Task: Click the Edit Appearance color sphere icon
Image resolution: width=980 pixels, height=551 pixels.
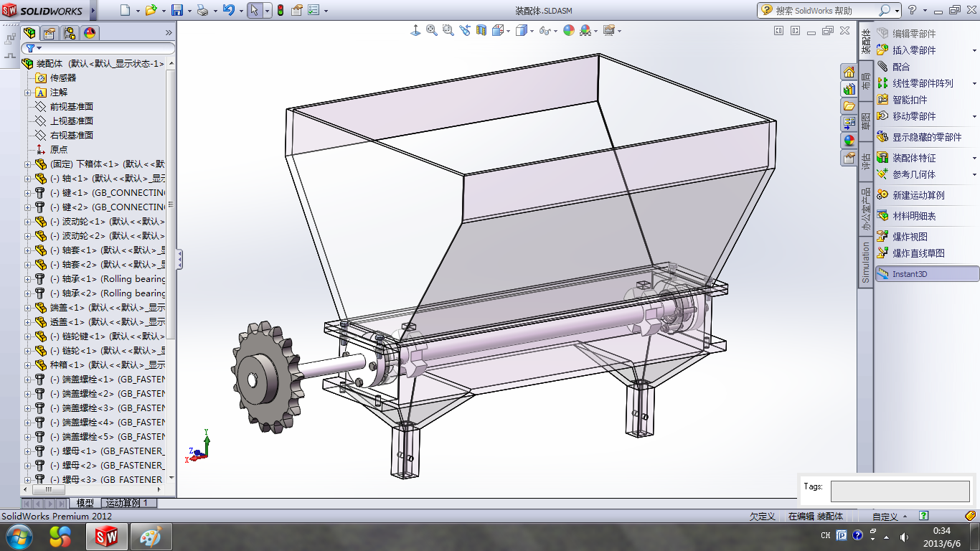Action: click(569, 30)
